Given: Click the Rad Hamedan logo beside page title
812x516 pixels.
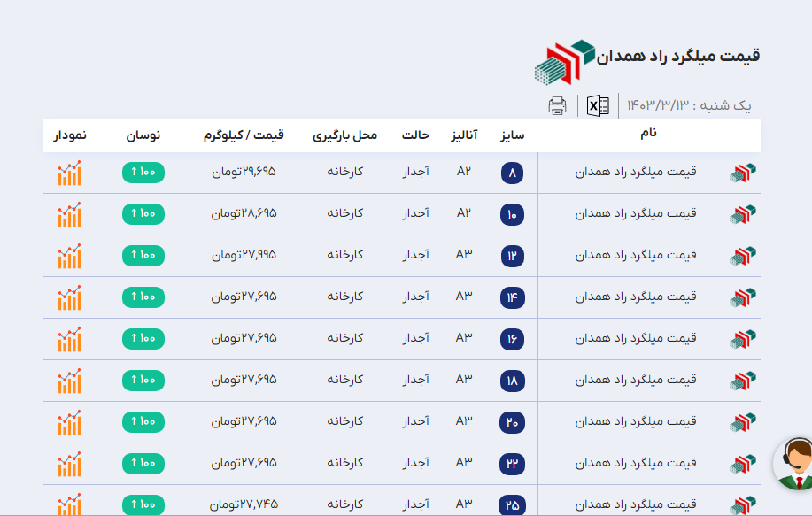Looking at the screenshot, I should point(565,61).
